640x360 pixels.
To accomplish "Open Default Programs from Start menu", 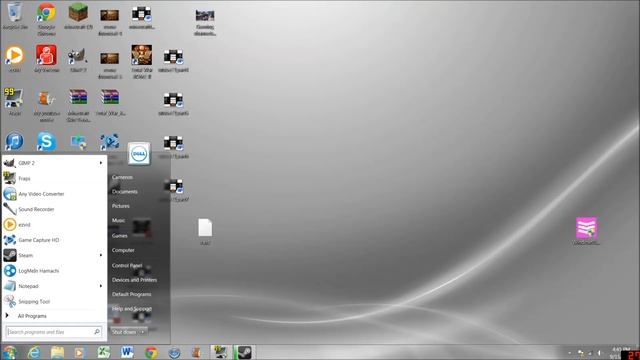I will [131, 294].
